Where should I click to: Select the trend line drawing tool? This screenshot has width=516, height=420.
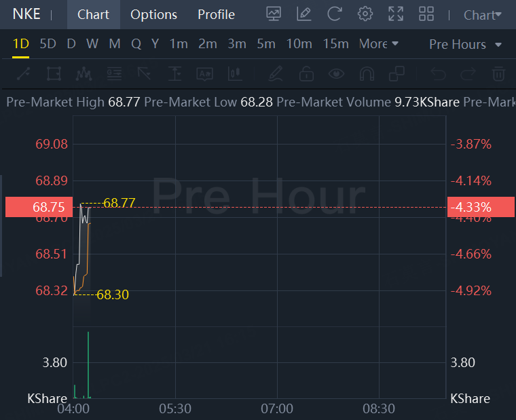23,73
